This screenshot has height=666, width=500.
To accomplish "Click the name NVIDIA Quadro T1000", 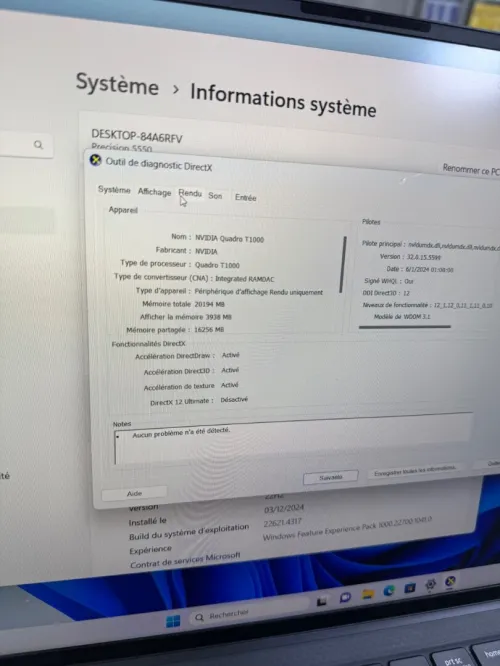I will tap(229, 239).
